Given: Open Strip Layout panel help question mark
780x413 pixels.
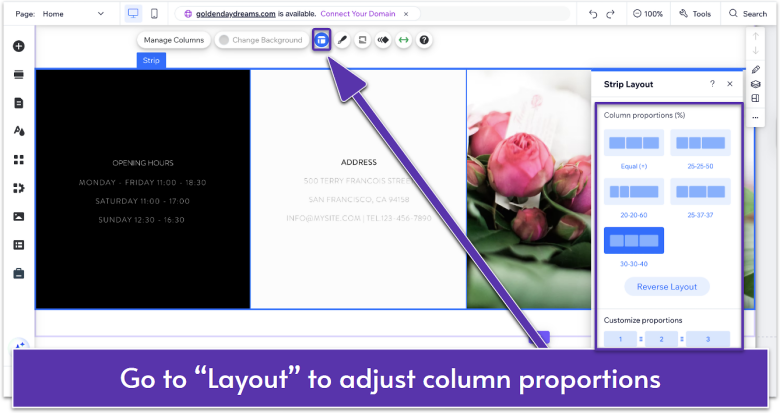Looking at the screenshot, I should click(x=712, y=84).
